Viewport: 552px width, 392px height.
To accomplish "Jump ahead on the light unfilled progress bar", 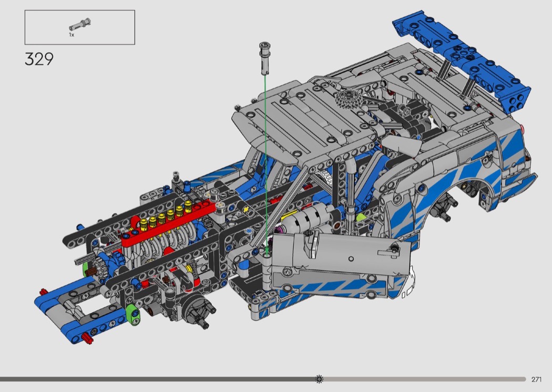I will click(x=421, y=379).
